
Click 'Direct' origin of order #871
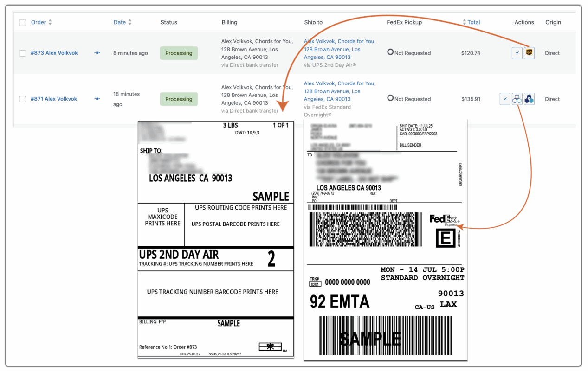pos(552,99)
